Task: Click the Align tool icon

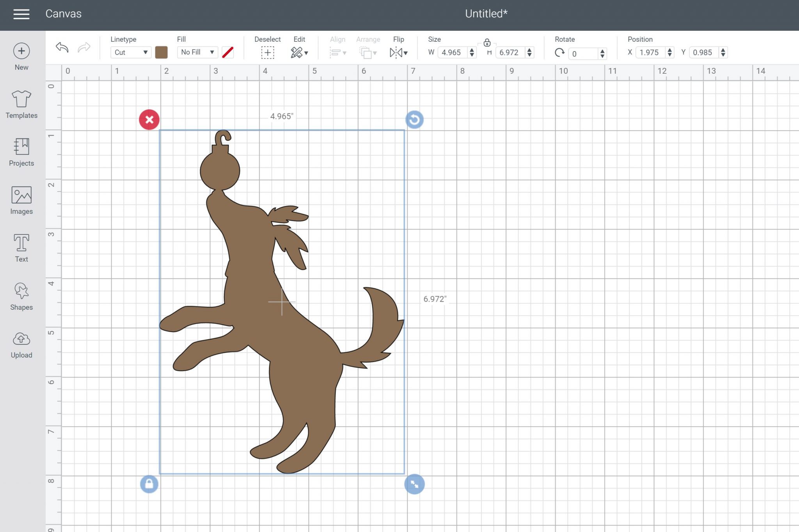Action: coord(337,52)
